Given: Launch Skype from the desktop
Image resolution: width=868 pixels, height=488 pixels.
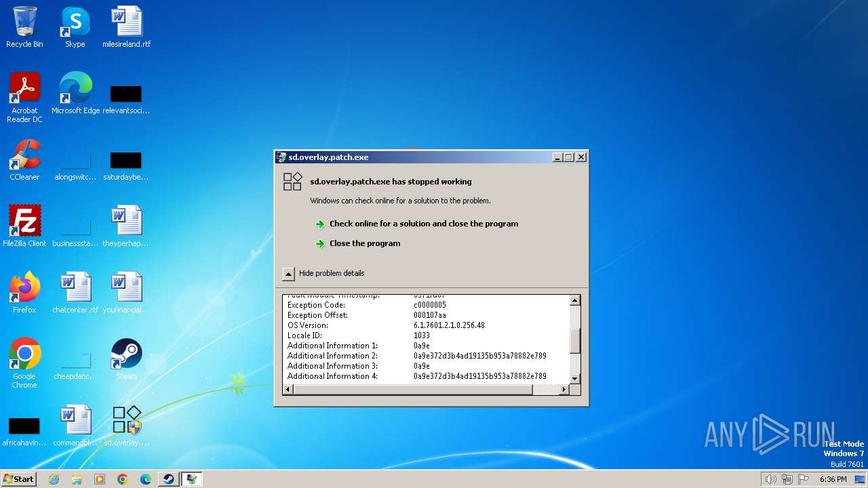Looking at the screenshot, I should (x=75, y=27).
